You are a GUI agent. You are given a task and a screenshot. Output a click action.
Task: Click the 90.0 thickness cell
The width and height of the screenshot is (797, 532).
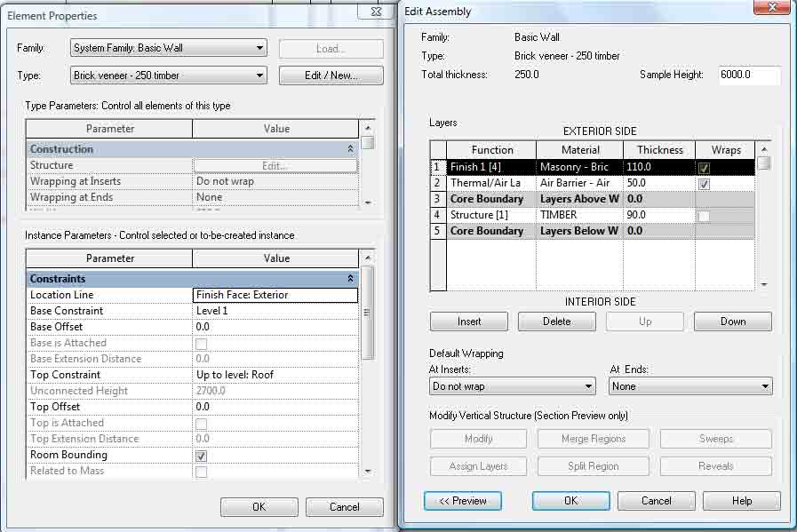pos(658,215)
